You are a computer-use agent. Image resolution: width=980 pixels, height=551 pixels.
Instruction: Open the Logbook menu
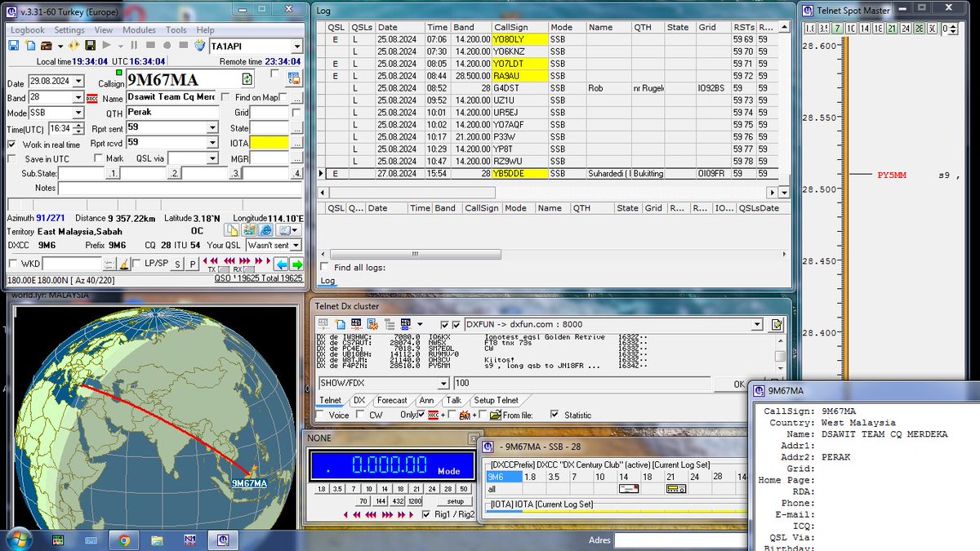(27, 30)
